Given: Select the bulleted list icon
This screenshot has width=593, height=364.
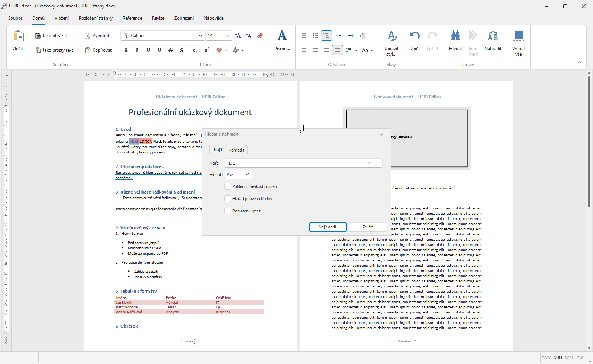Looking at the screenshot, I should 304,36.
